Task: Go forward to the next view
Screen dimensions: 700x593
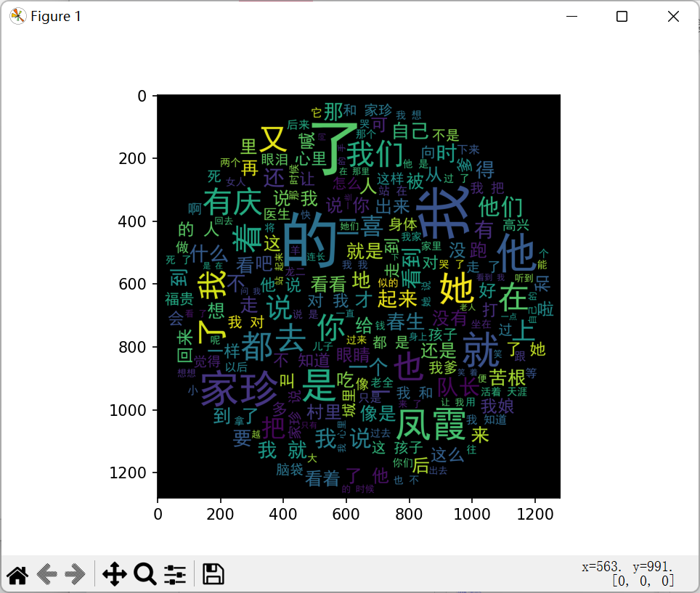Action: (75, 575)
